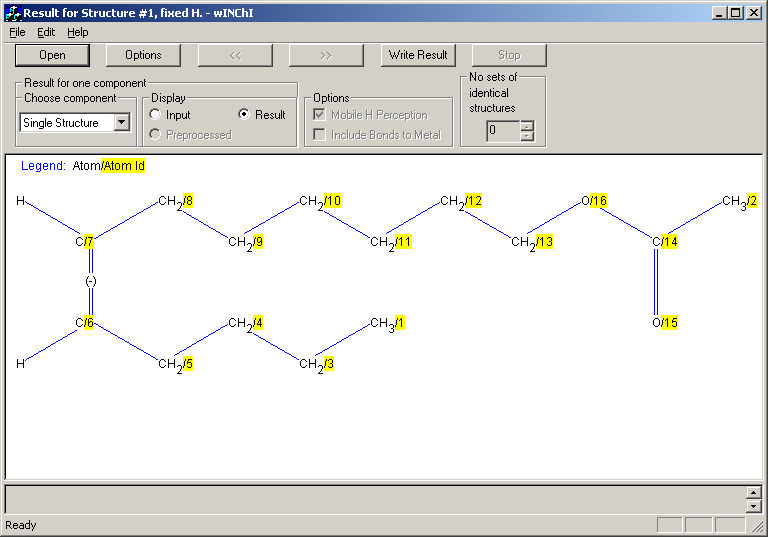Click the highlighted Atom Id legend text

(123, 166)
